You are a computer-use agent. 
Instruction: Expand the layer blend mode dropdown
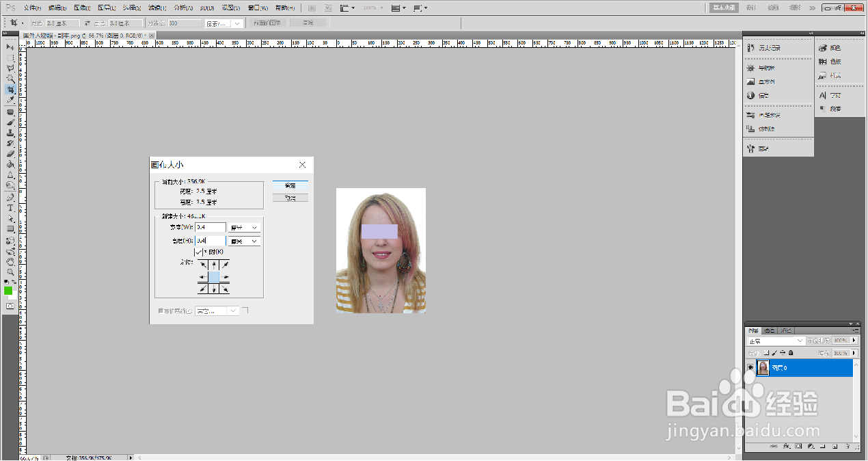[776, 341]
